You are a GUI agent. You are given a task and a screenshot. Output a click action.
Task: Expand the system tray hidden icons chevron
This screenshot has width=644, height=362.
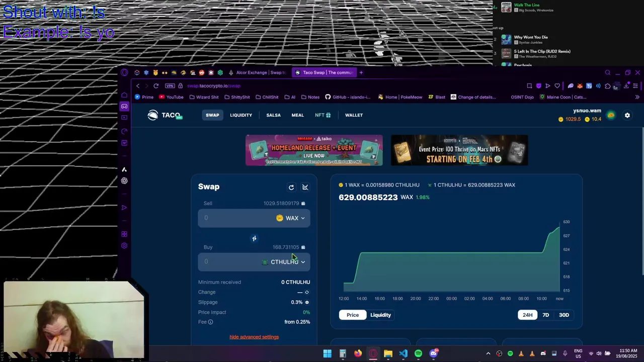click(488, 353)
